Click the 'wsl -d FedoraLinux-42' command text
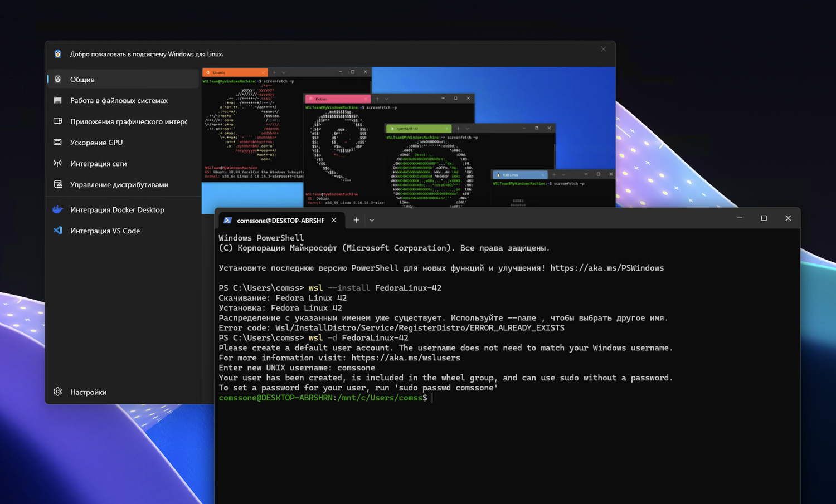Screen dimensions: 836x504 358,338
